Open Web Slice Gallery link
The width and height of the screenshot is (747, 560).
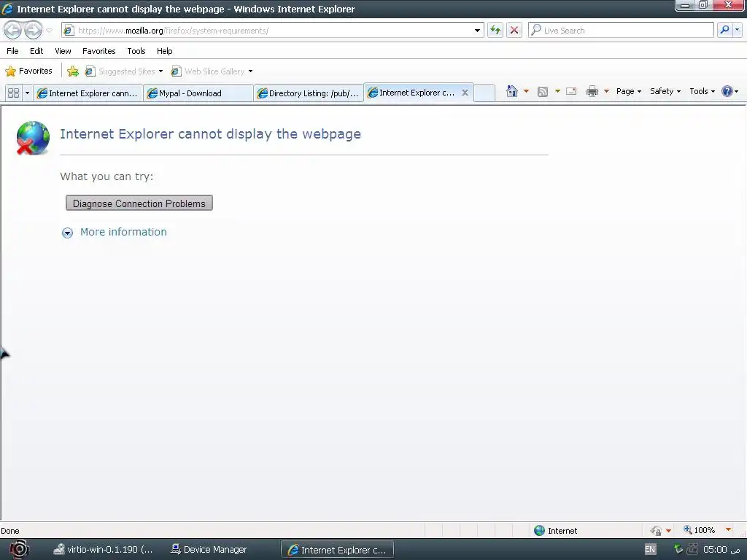pos(208,71)
